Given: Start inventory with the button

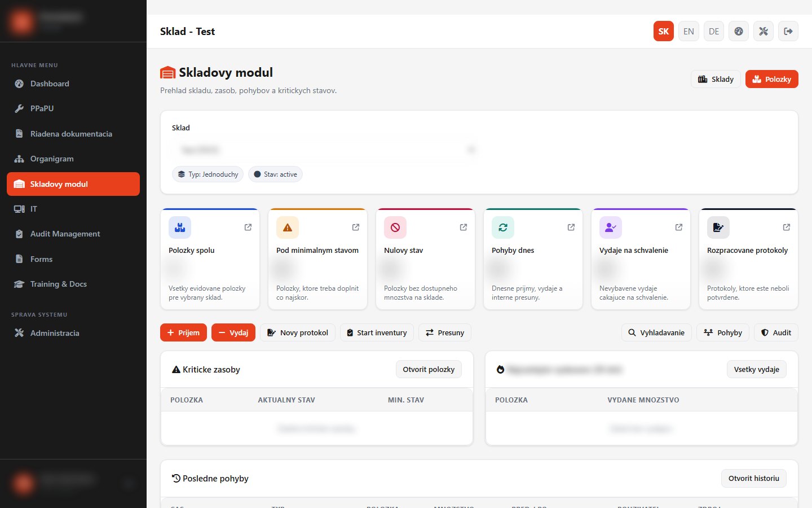Looking at the screenshot, I should 377,333.
